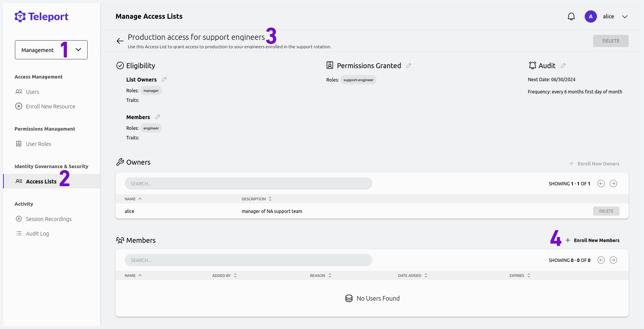Open the notifications bell

571,16
